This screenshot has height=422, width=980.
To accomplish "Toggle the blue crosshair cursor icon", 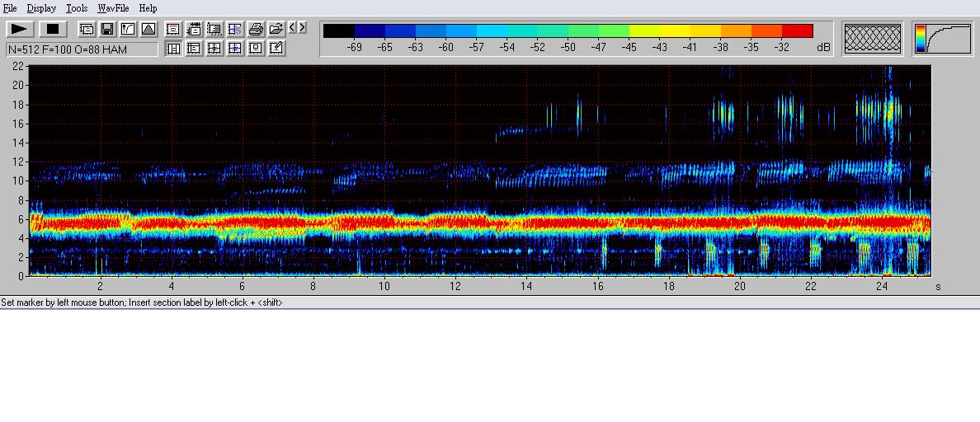I will coord(235,49).
